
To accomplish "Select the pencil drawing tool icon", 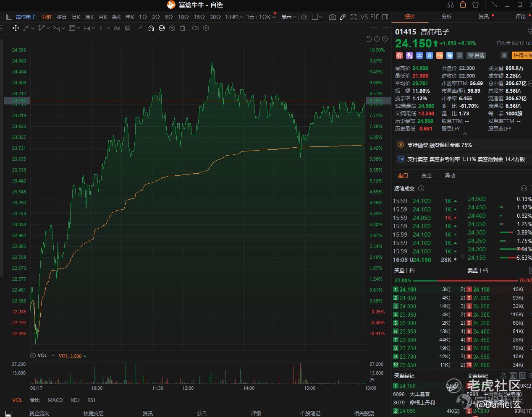I will [x=343, y=17].
